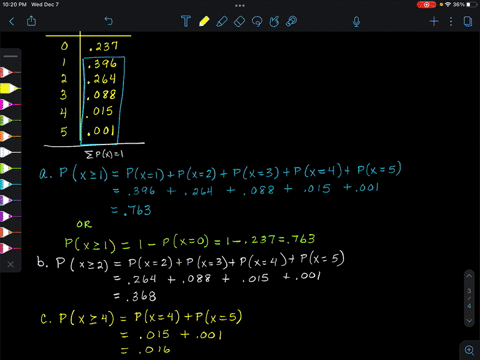Tap the .237 table value
This screenshot has width=480, height=360.
(x=103, y=47)
